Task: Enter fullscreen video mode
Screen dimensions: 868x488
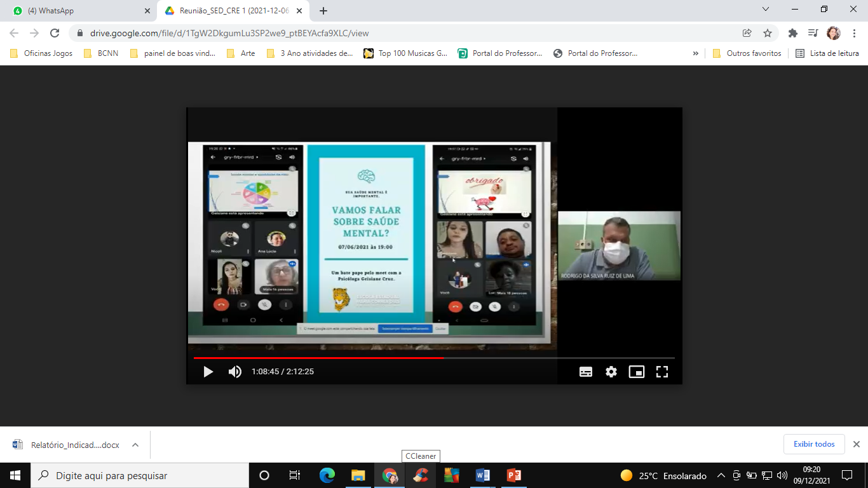Action: [662, 372]
